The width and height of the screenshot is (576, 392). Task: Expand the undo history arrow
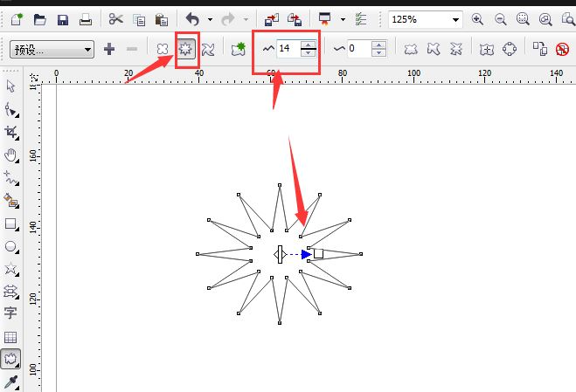click(x=210, y=19)
